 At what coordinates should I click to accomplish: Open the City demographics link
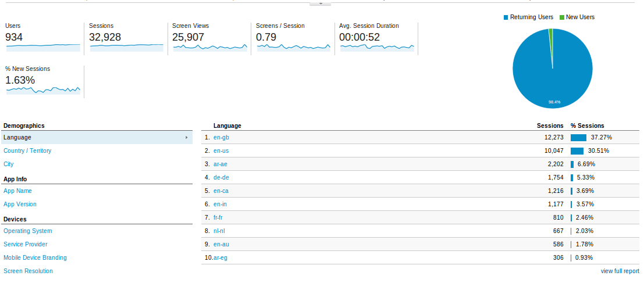(9, 164)
